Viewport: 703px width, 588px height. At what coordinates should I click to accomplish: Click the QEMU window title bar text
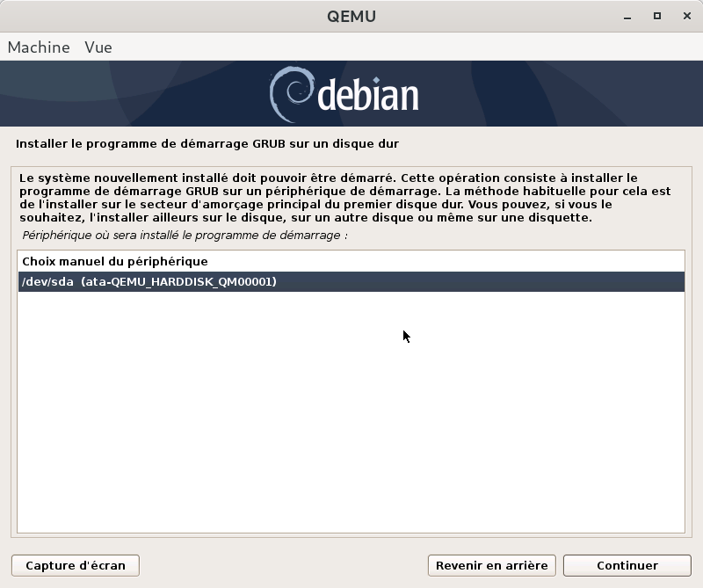point(351,16)
